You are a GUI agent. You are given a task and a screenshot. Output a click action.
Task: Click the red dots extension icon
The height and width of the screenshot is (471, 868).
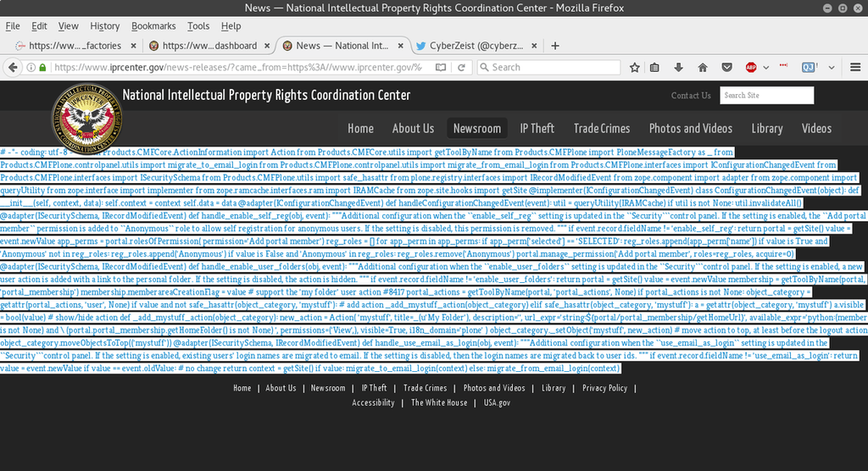click(x=783, y=65)
